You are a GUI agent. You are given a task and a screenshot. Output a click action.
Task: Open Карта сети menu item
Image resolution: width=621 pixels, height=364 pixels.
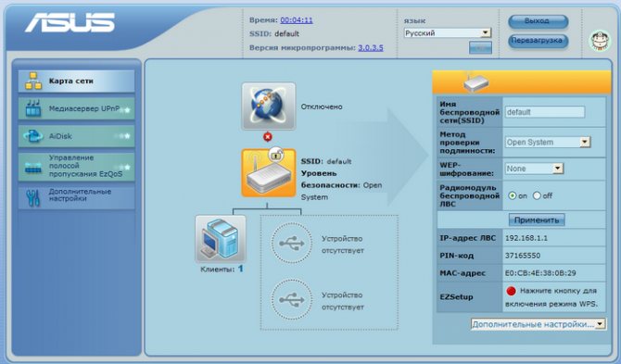[76, 82]
